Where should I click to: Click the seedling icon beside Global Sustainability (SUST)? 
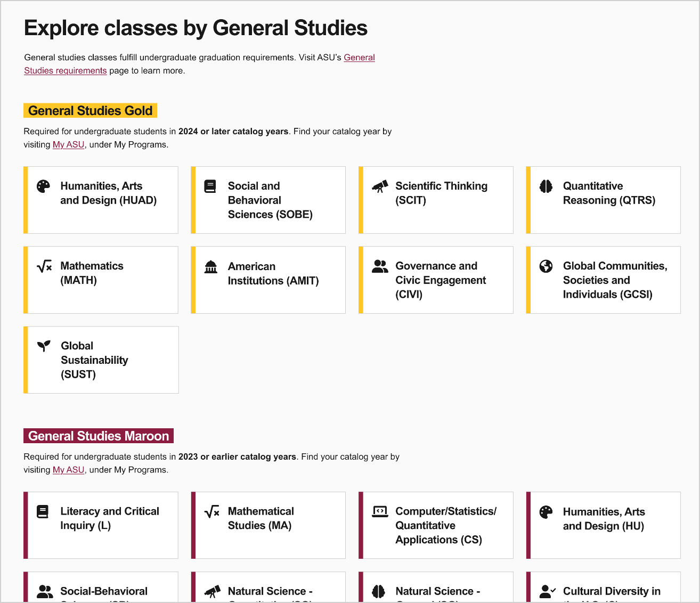[x=44, y=346]
